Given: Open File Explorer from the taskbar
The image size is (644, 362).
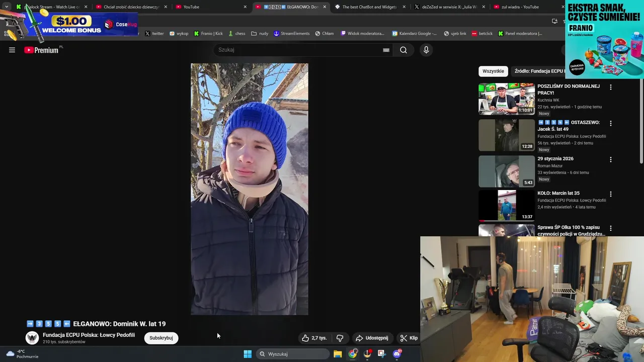Looking at the screenshot, I should [x=338, y=354].
